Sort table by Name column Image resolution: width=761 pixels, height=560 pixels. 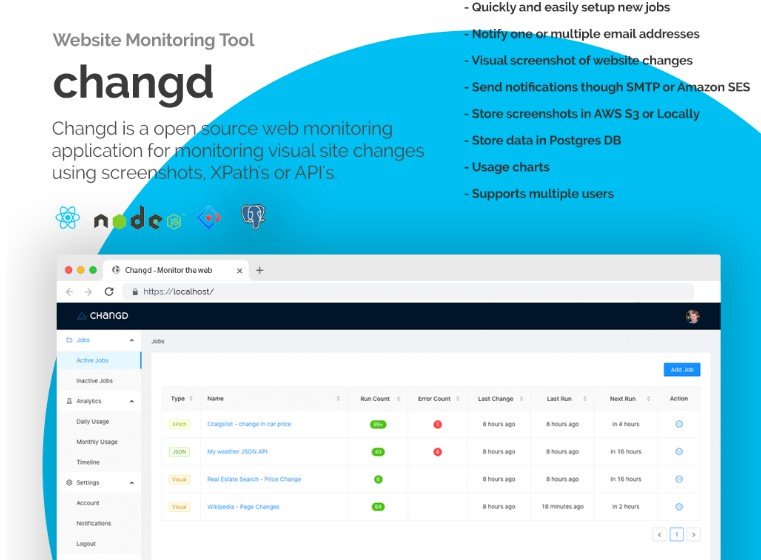[338, 398]
